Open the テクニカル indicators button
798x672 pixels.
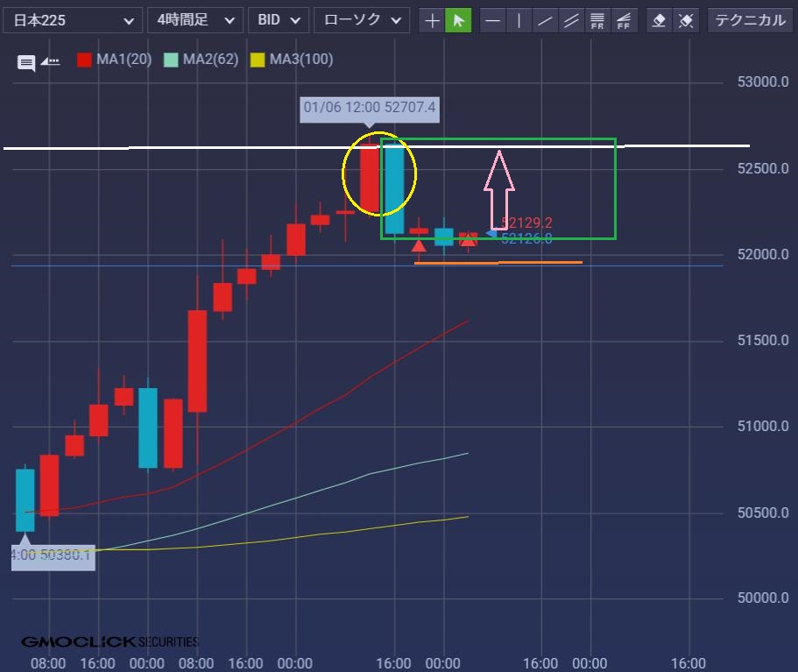pyautogui.click(x=750, y=20)
